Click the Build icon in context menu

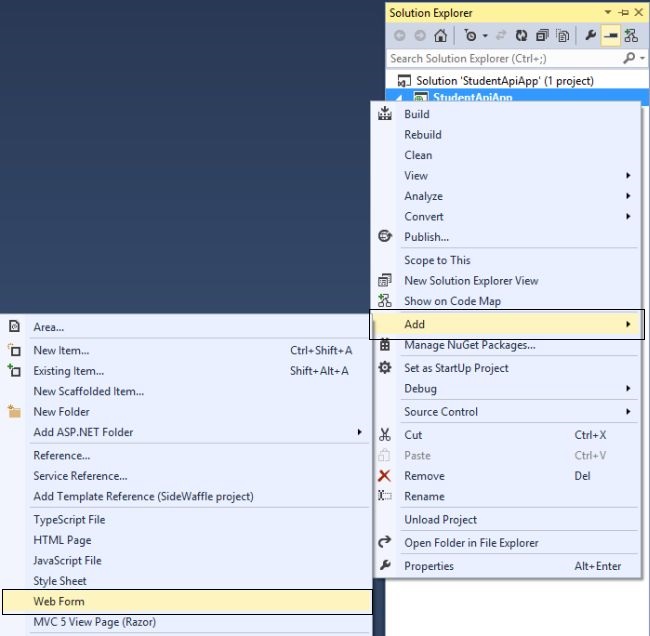[385, 113]
